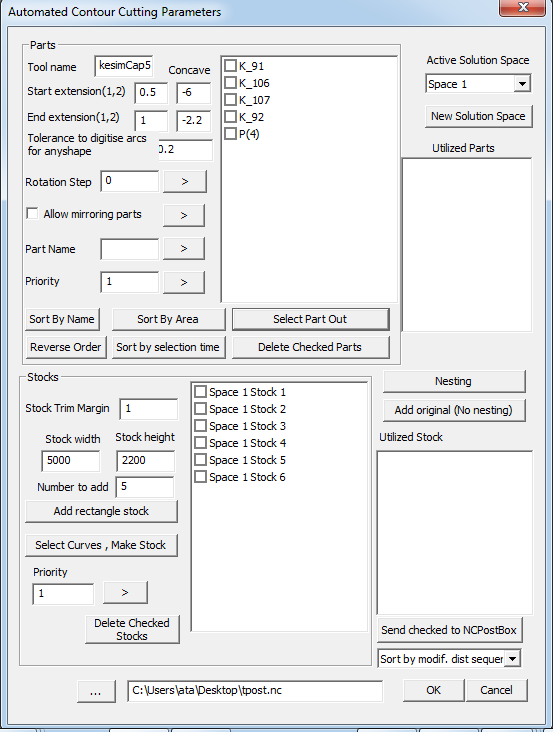Viewport: 553px width, 732px height.
Task: Click Select Part Out button
Action: pos(310,319)
